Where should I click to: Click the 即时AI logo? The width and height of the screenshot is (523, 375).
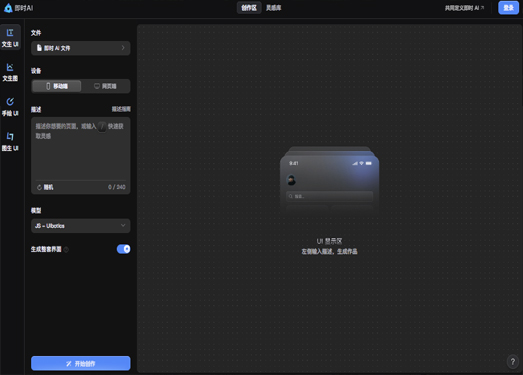[x=18, y=8]
